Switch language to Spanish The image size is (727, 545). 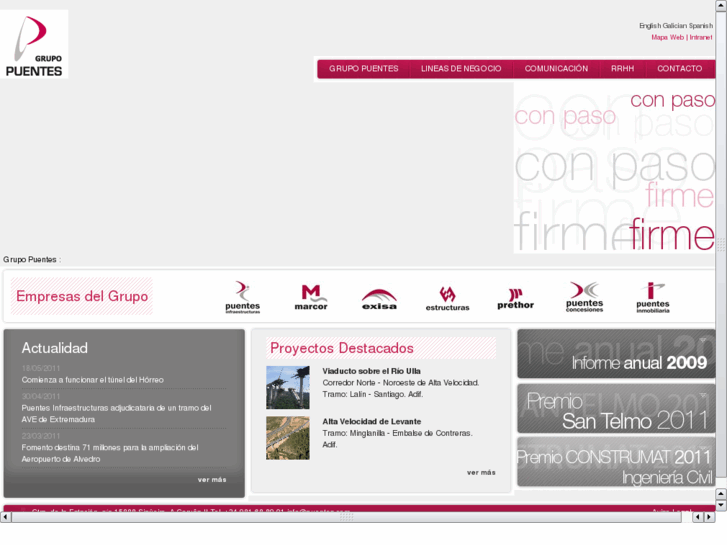click(x=701, y=26)
